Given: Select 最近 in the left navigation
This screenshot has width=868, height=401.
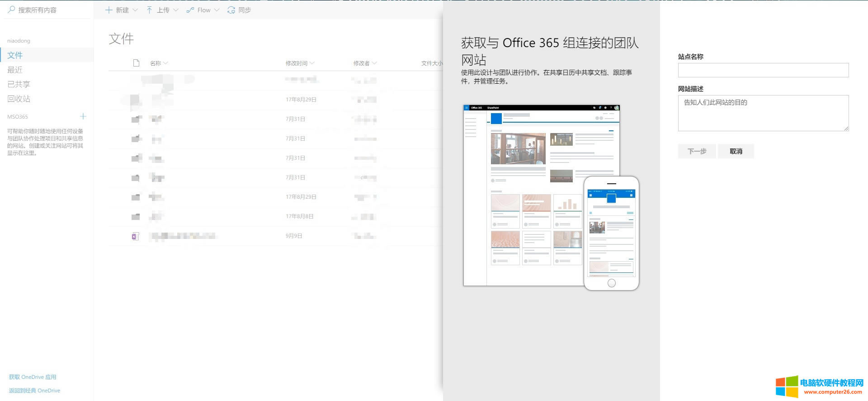Looking at the screenshot, I should [x=15, y=70].
